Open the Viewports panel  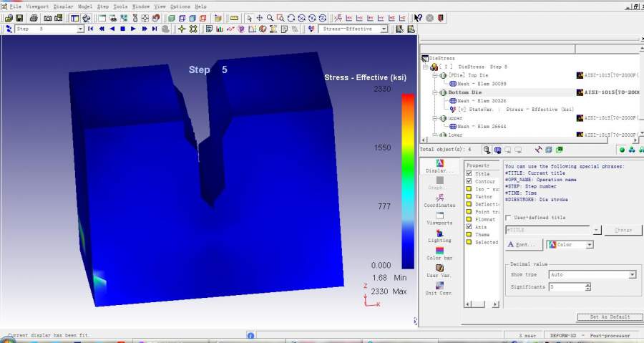click(x=439, y=217)
